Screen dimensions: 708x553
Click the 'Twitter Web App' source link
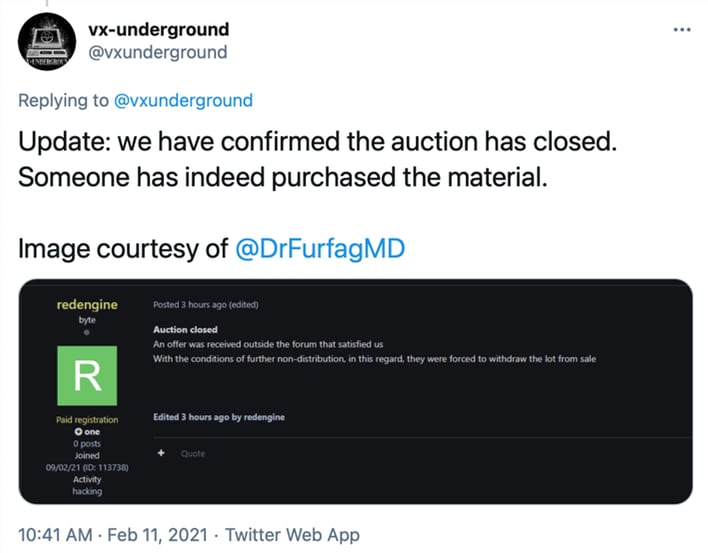coord(292,535)
